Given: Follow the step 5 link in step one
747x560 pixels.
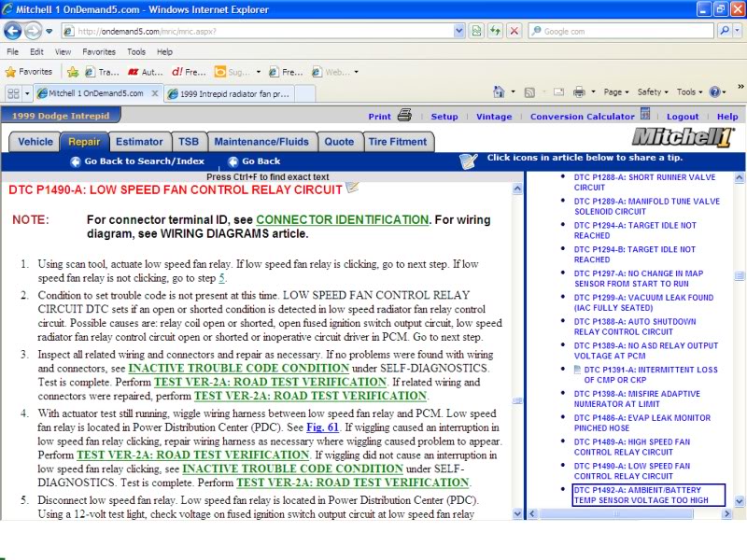Looking at the screenshot, I should [221, 277].
